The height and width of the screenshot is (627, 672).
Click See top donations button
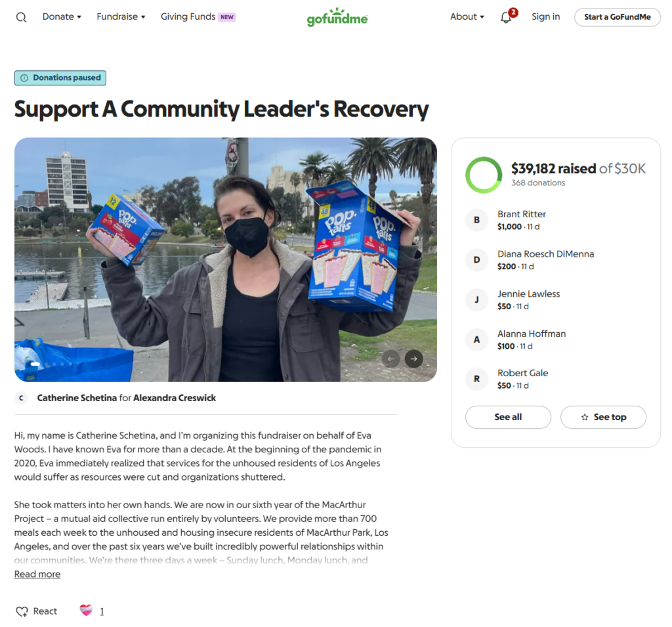point(603,417)
